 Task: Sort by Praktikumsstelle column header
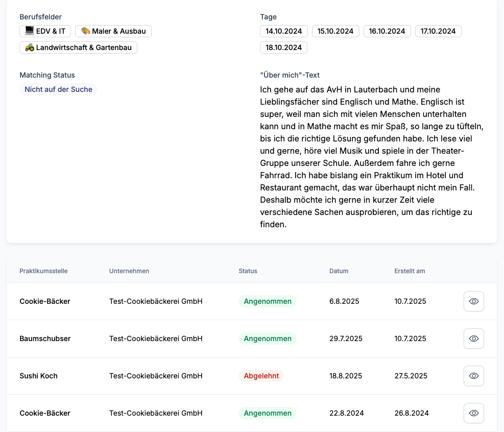[43, 271]
